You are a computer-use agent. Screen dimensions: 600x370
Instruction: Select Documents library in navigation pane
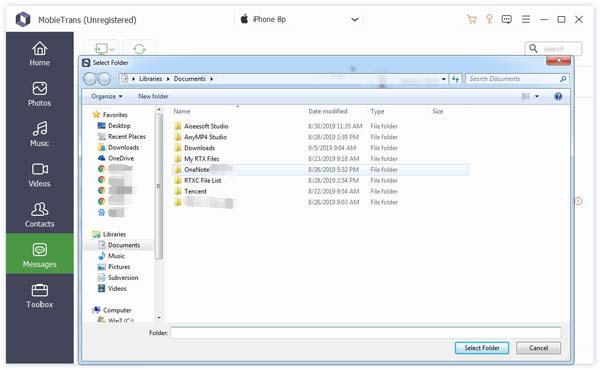click(x=119, y=245)
